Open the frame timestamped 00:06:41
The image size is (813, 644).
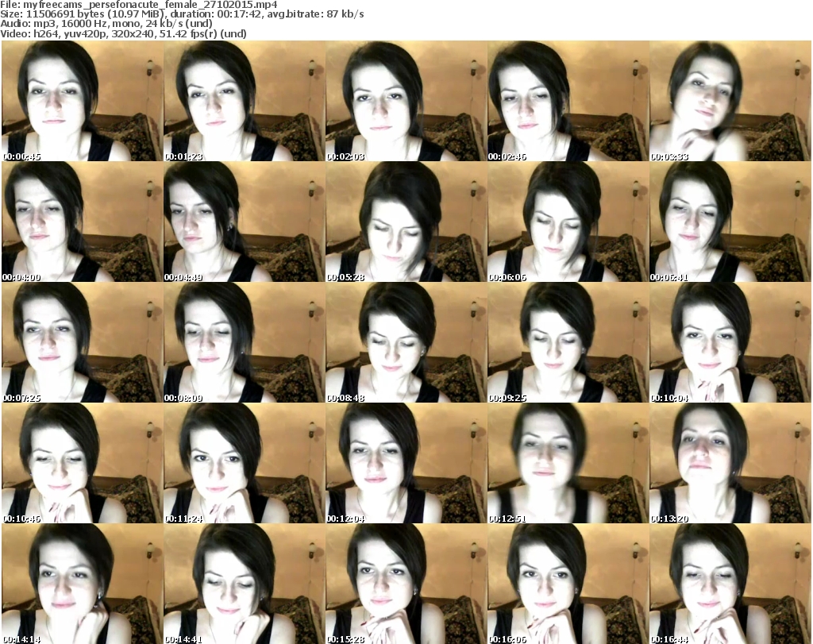[x=730, y=222]
